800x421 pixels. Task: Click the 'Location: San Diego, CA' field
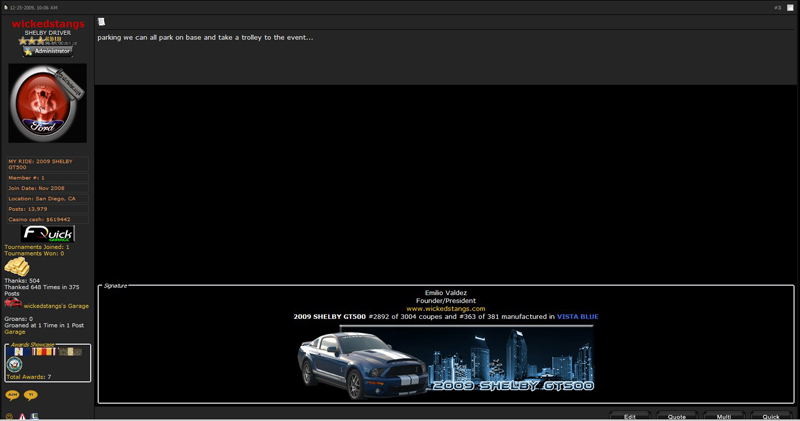tap(47, 199)
